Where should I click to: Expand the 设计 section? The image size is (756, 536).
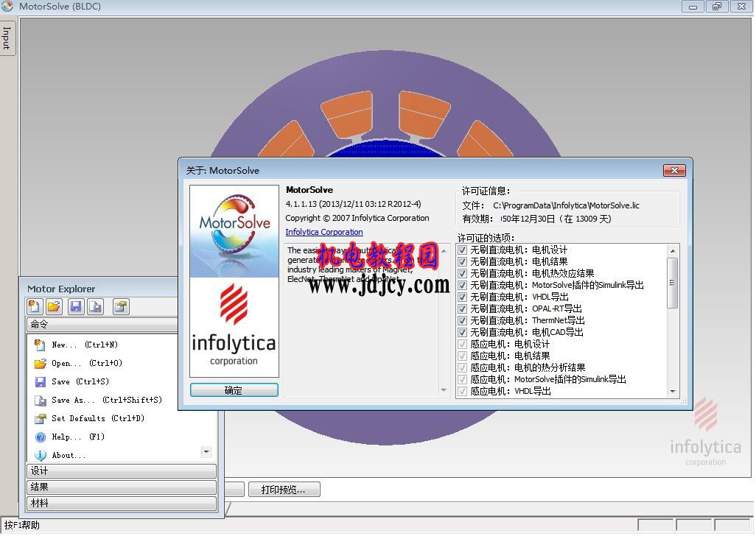(122, 470)
